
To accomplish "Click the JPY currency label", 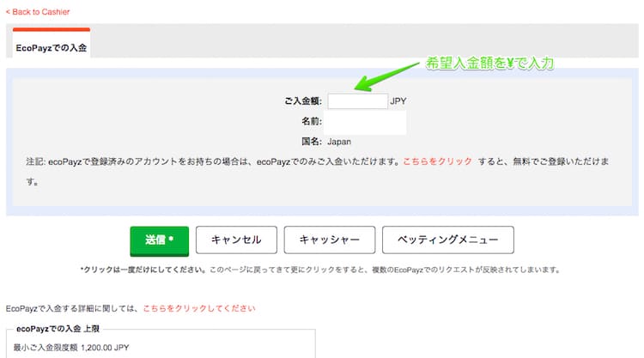I will point(398,101).
